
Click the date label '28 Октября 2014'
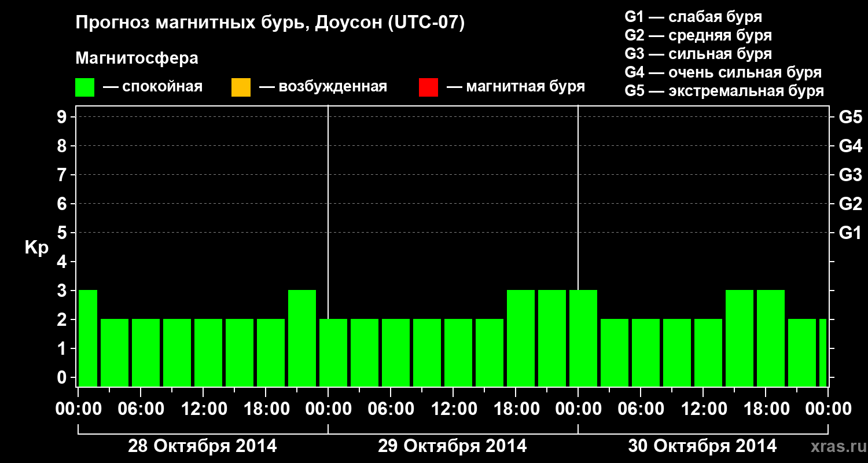(x=202, y=446)
